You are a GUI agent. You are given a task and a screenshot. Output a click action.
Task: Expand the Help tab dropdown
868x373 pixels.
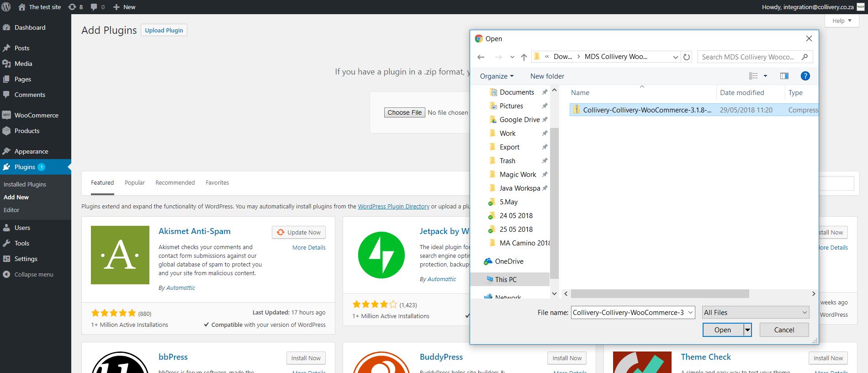point(842,21)
